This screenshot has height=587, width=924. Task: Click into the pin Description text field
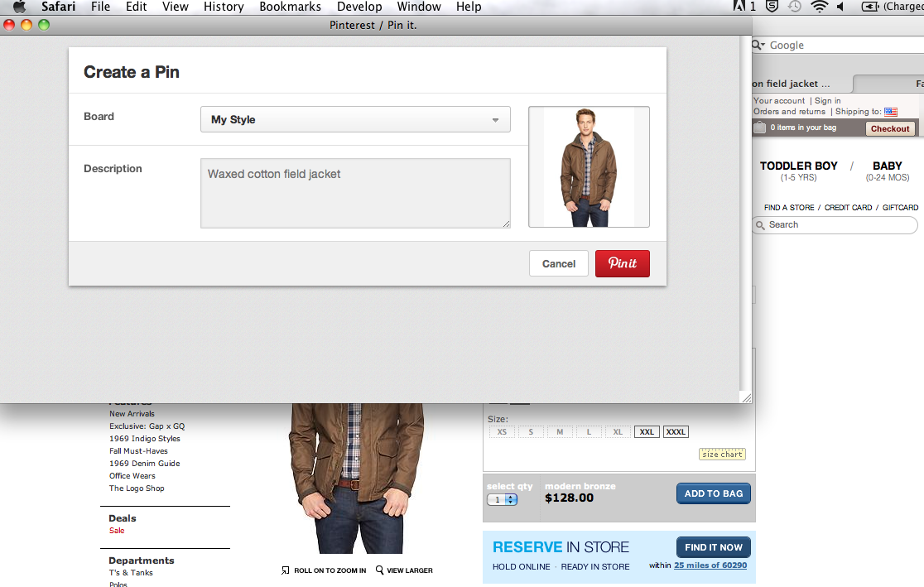pos(355,193)
